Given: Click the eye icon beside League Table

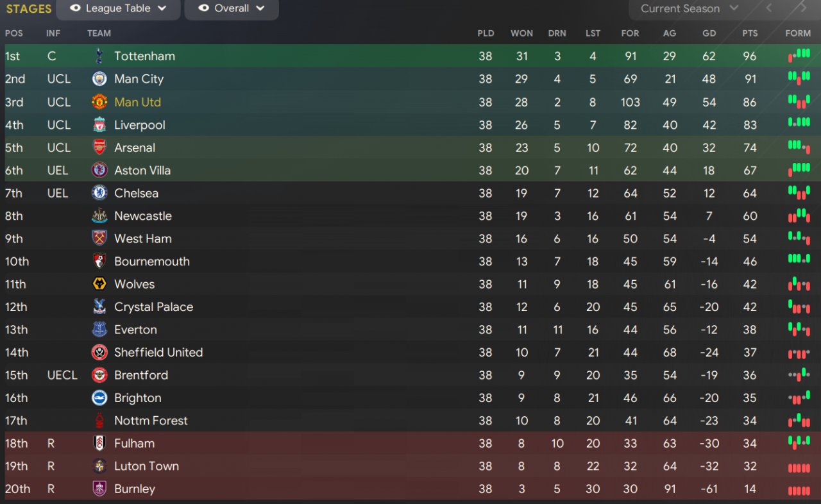Looking at the screenshot, I should [75, 8].
